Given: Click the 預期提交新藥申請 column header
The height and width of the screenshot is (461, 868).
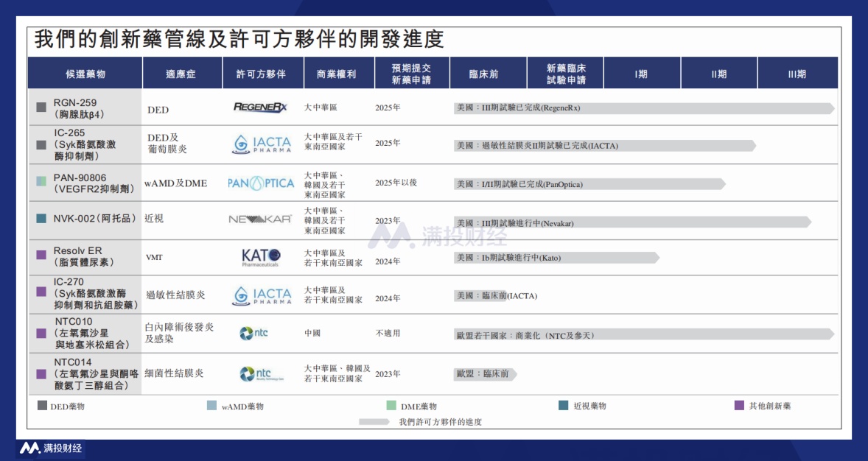Looking at the screenshot, I should coord(410,74).
